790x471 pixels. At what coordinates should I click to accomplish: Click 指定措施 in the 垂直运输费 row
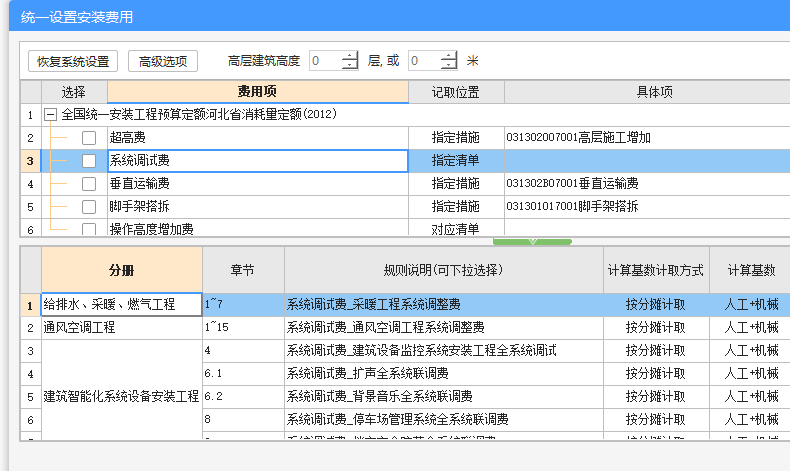point(456,183)
